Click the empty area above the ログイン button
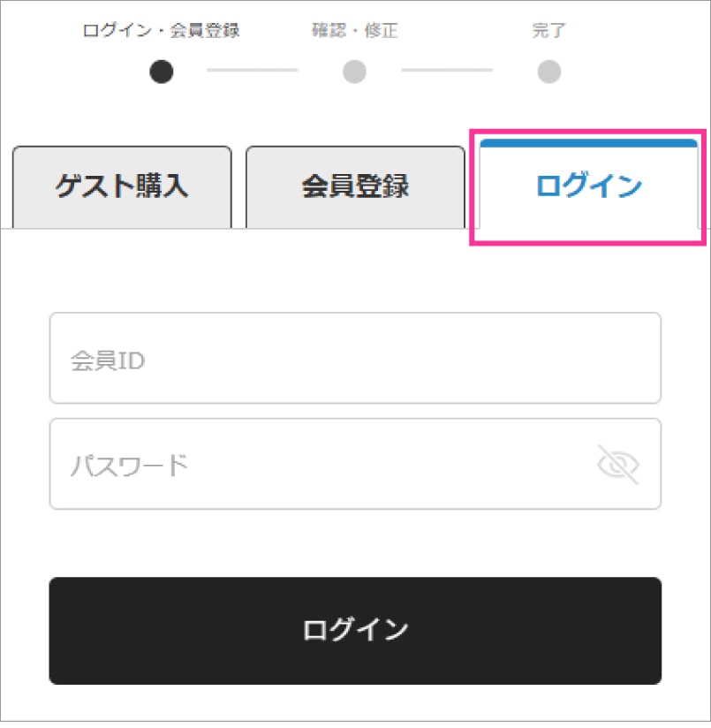 tap(355, 543)
